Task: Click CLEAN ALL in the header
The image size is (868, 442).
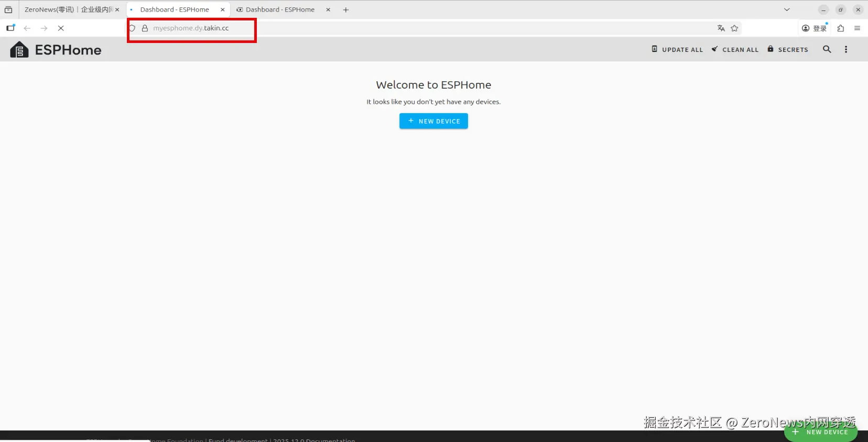Action: tap(735, 49)
